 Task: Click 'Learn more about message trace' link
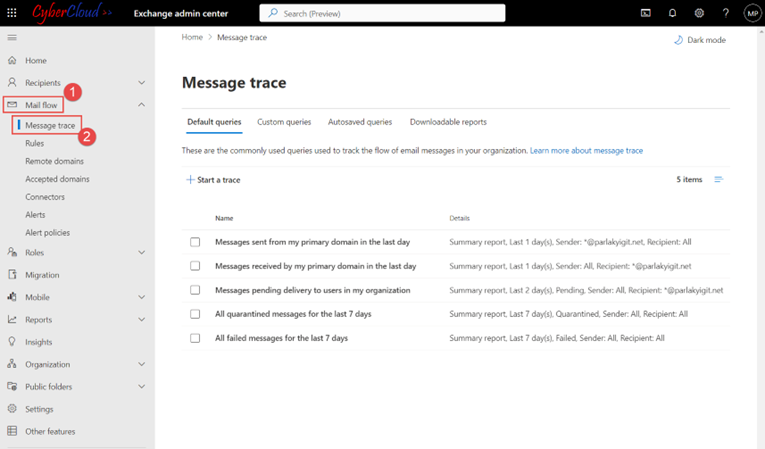coord(586,151)
